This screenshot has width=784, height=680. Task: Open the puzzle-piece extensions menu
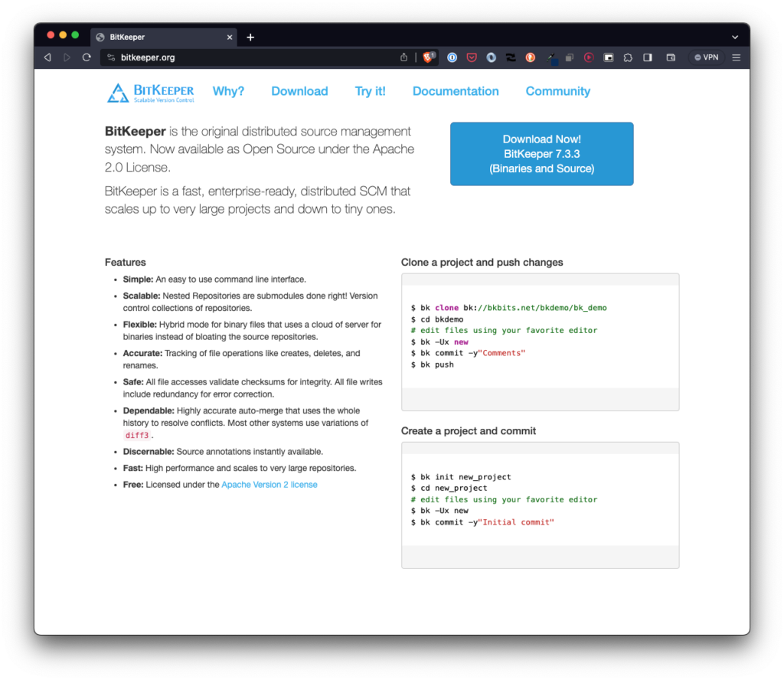point(628,57)
